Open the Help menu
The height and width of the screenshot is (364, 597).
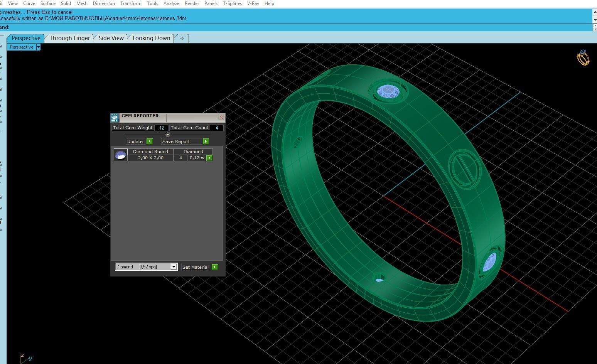[x=269, y=3]
